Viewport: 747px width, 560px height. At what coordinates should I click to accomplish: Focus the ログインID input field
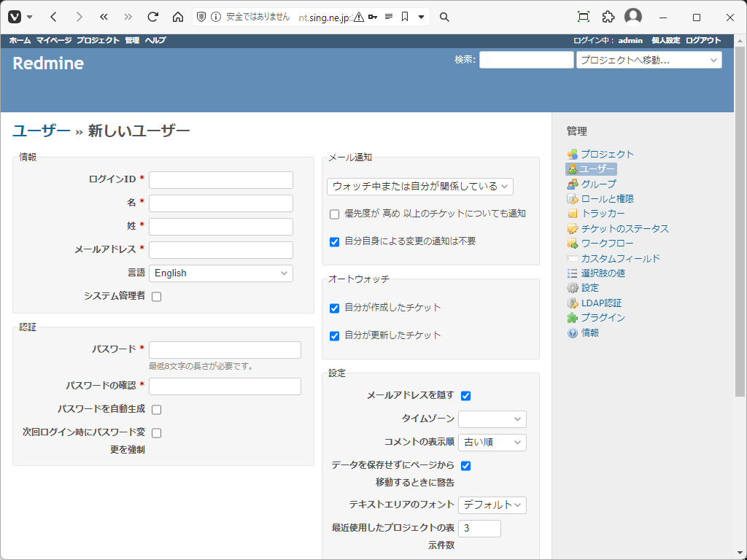point(221,180)
